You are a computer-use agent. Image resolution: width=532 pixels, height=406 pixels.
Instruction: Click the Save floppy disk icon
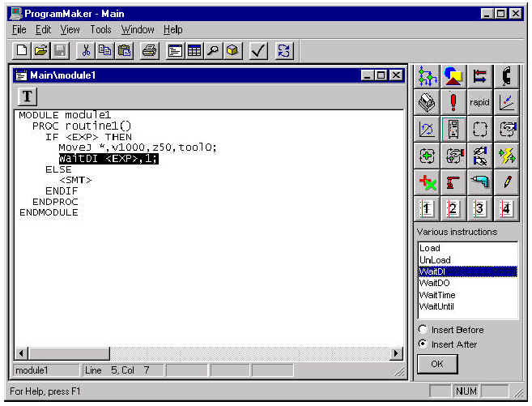click(x=60, y=51)
